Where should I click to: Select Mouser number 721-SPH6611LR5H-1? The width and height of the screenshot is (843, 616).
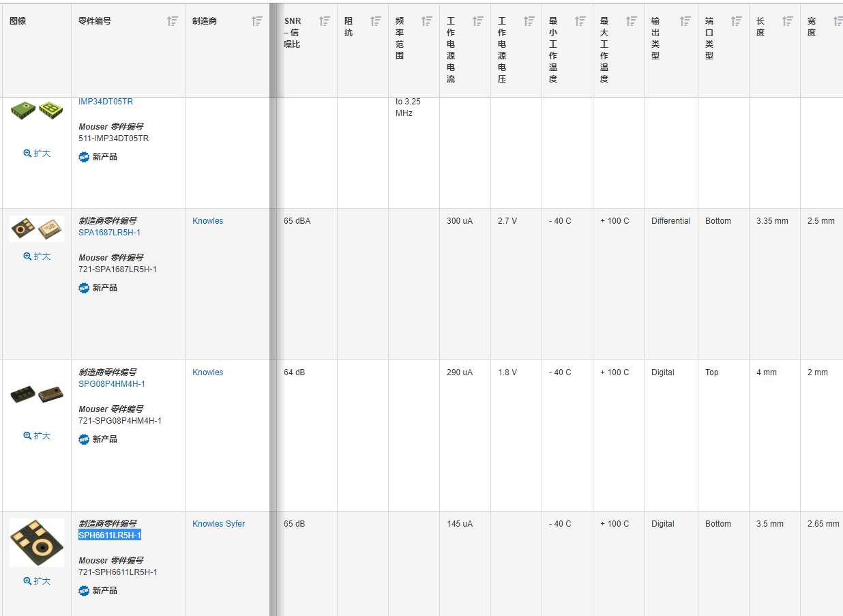[118, 572]
